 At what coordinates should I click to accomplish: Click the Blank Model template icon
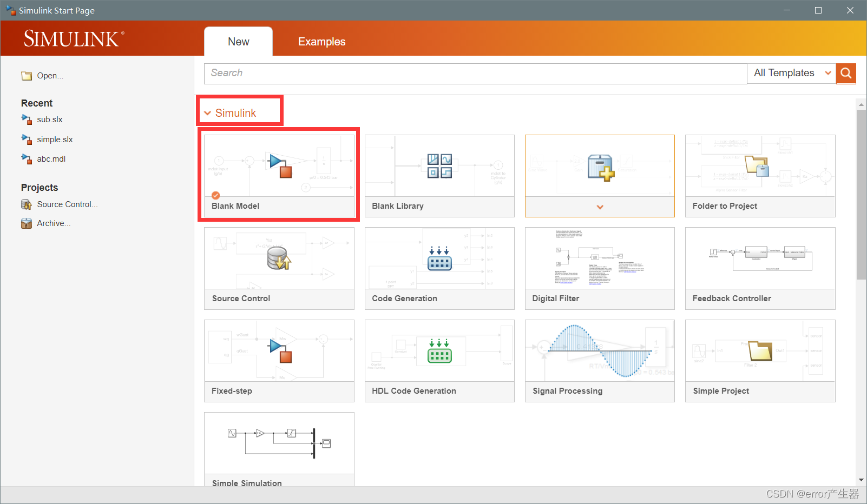(x=281, y=165)
